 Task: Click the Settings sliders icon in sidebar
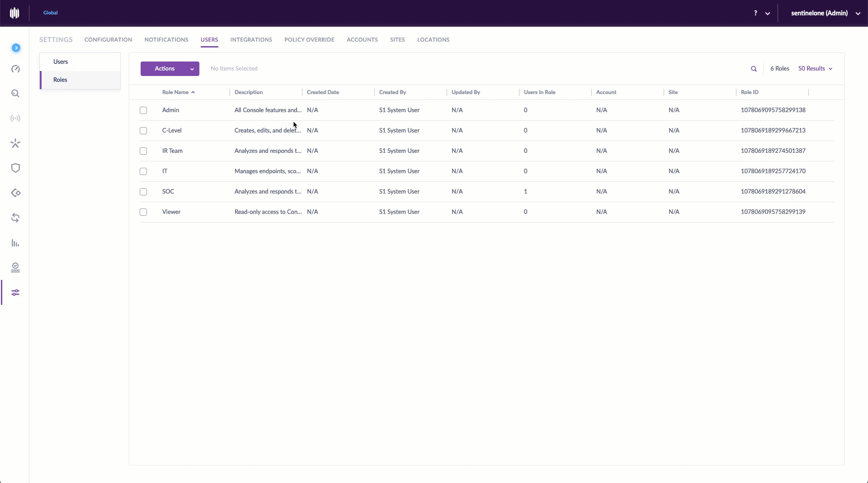click(15, 293)
